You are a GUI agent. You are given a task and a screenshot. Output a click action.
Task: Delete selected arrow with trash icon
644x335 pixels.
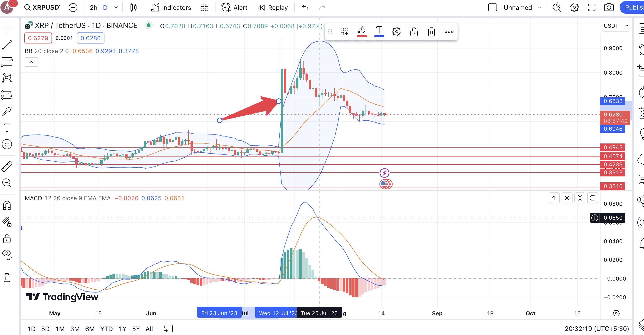pos(431,32)
